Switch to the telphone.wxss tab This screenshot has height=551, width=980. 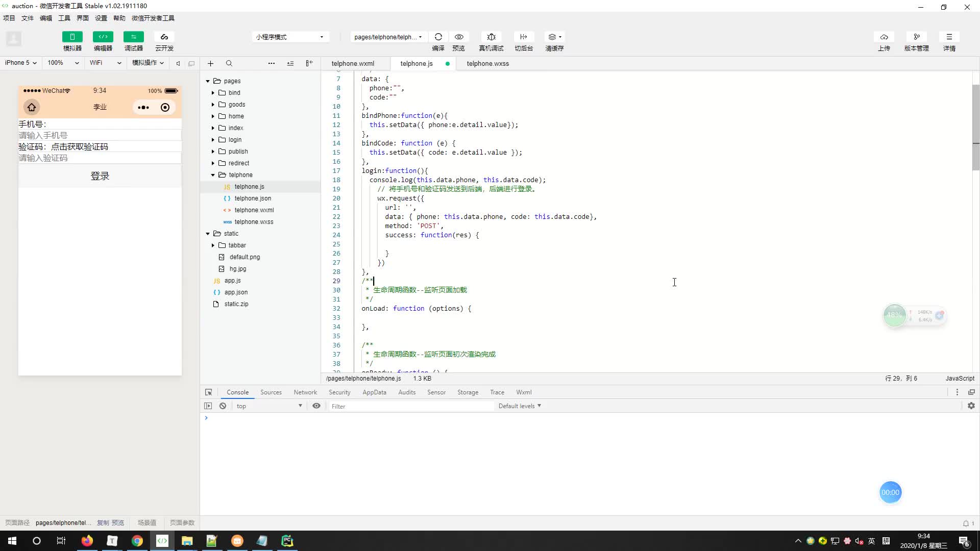pyautogui.click(x=487, y=63)
